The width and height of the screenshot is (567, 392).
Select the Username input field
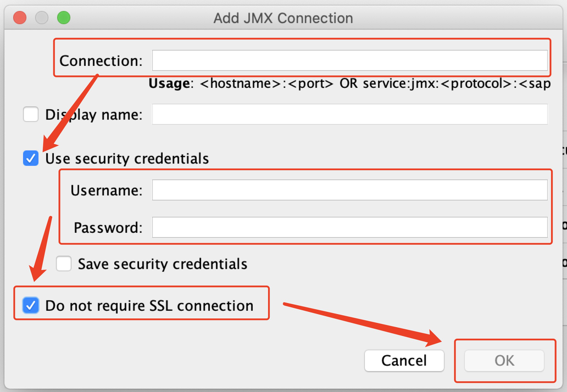click(349, 191)
